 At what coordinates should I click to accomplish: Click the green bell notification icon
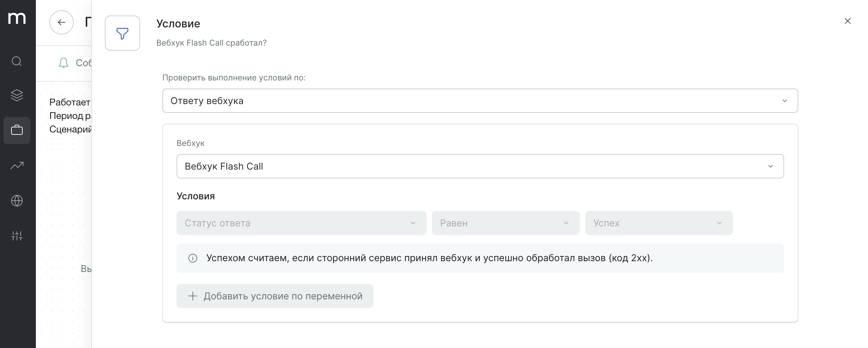tap(64, 63)
